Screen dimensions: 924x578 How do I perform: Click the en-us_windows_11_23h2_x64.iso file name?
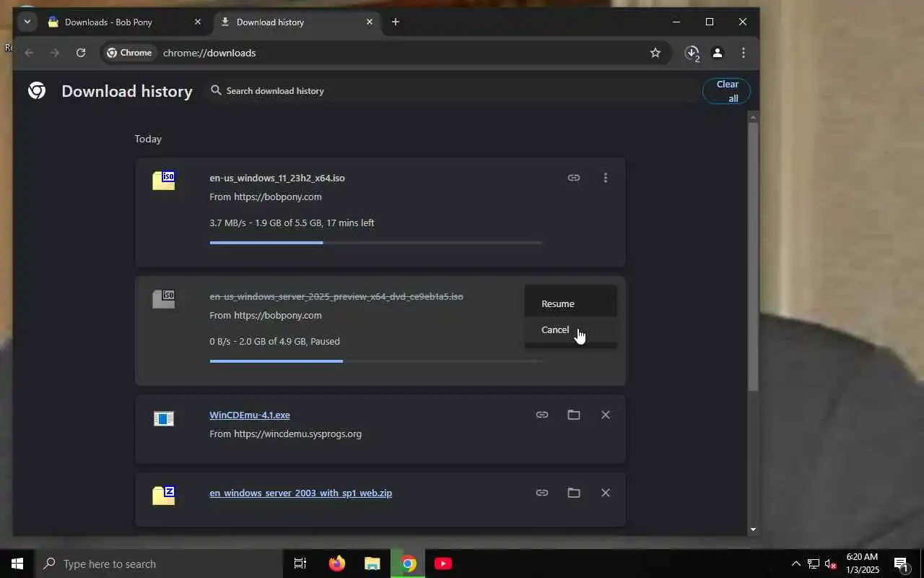[277, 178]
